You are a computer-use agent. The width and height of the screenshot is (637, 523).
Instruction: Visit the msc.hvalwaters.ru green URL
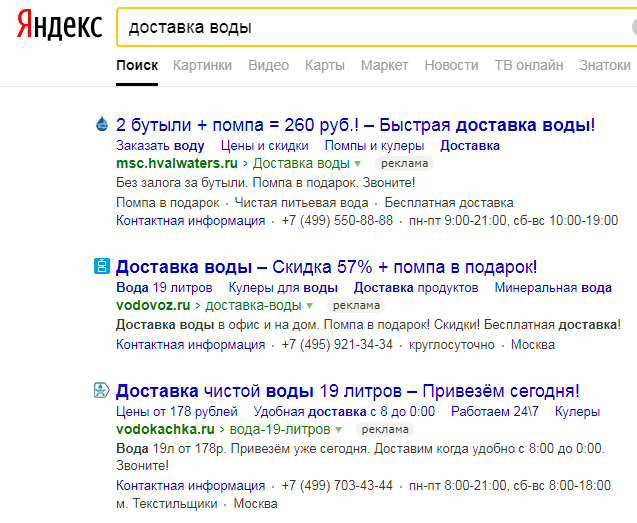coord(177,163)
